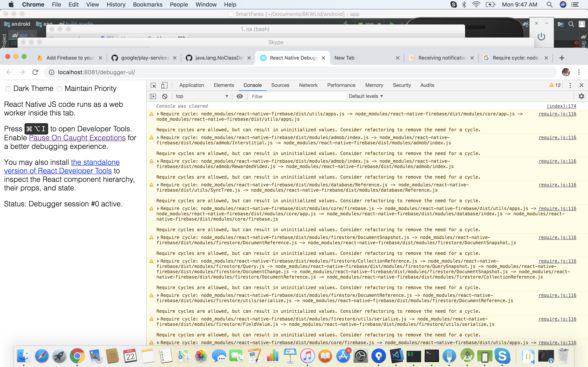588x367 pixels.
Task: Open console settings gear icon
Action: pos(581,96)
